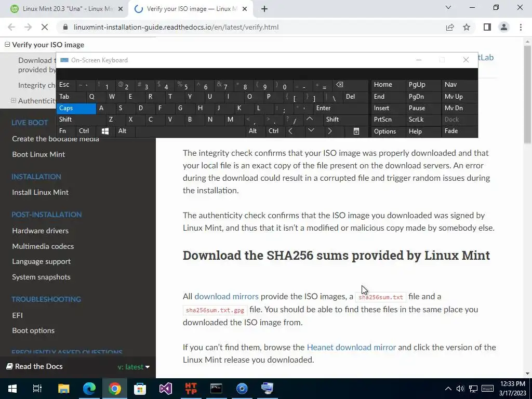Bookmark this page with the star icon
Image resolution: width=532 pixels, height=399 pixels.
pyautogui.click(x=467, y=27)
